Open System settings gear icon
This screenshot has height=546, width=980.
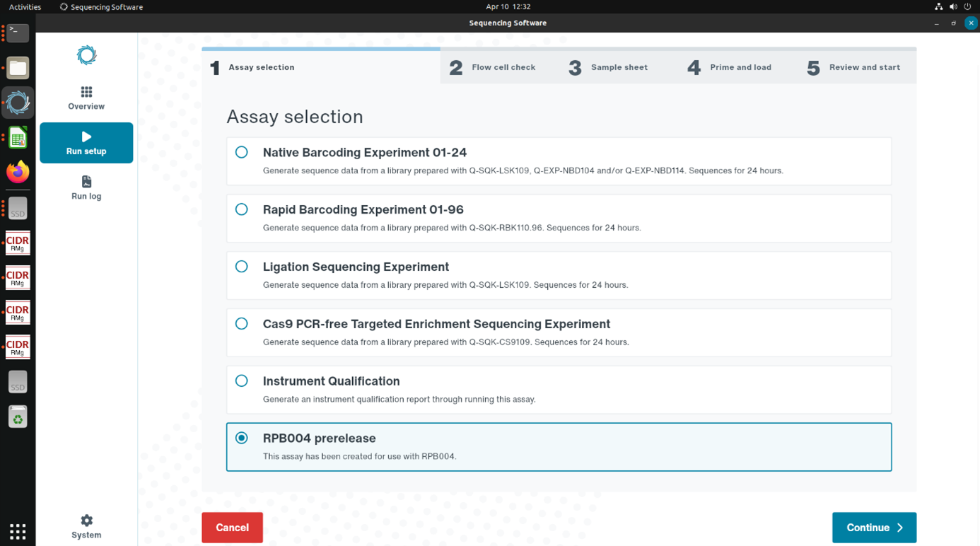coord(86,521)
